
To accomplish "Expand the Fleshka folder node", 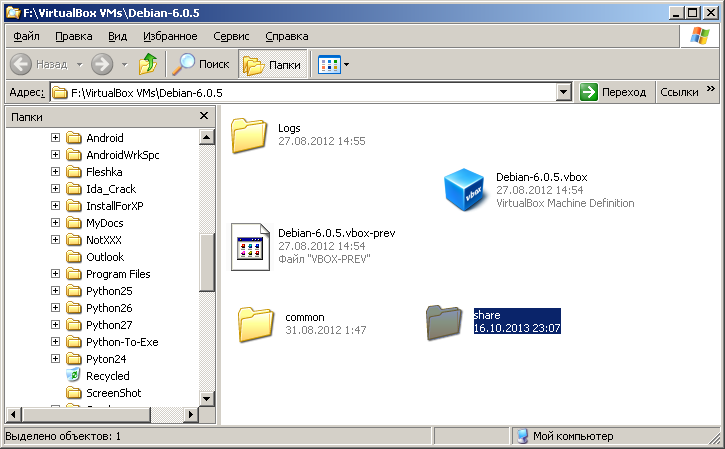I will pyautogui.click(x=55, y=172).
